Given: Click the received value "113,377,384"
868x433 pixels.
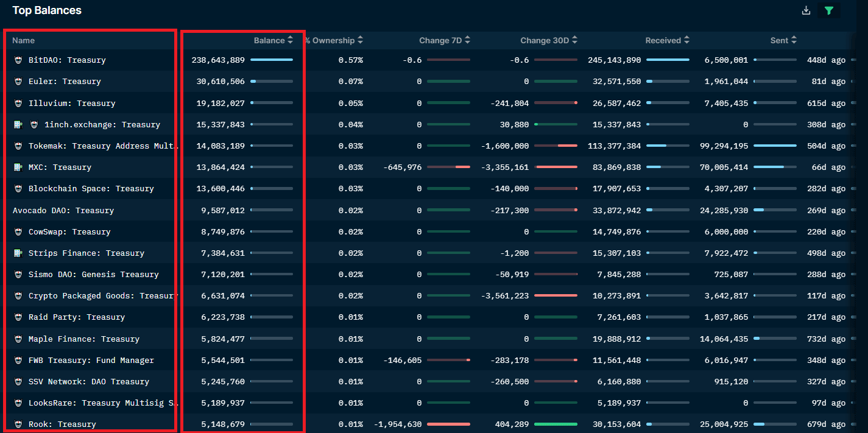Looking at the screenshot, I should [615, 146].
